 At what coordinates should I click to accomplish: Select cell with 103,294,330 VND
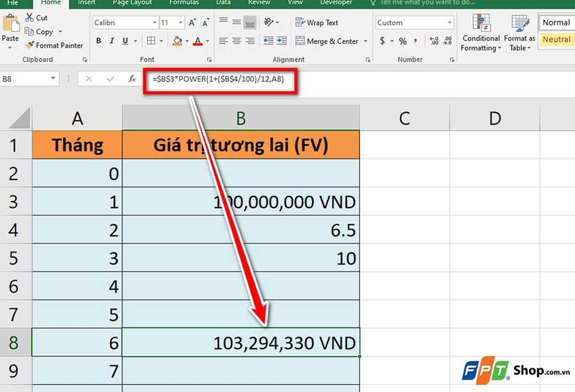(x=241, y=342)
